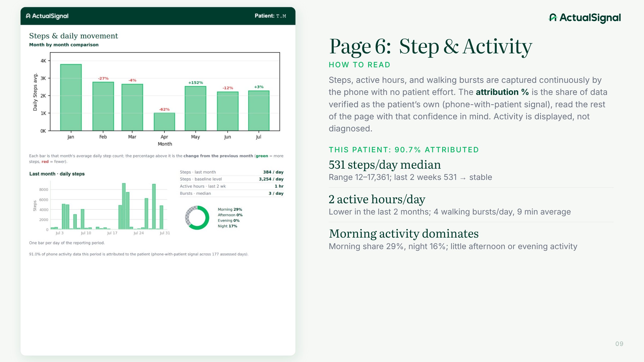Select the April bar showing -62%
Image resolution: width=644 pixels, height=362 pixels.
pos(164,122)
